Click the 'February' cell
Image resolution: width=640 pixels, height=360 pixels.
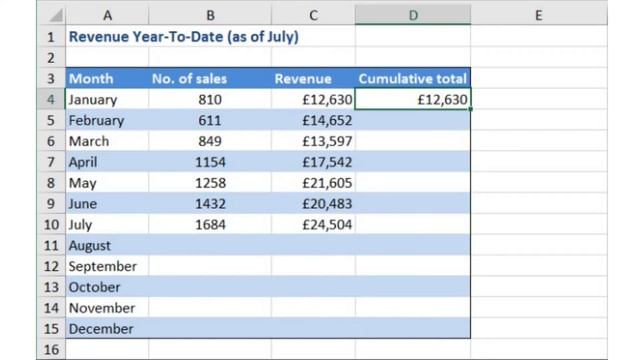point(107,120)
